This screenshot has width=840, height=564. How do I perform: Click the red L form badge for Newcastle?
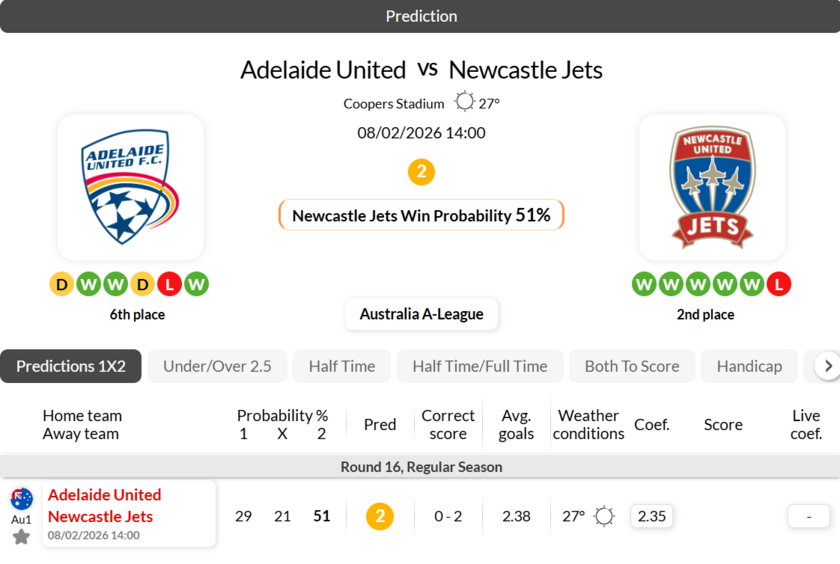(x=779, y=285)
